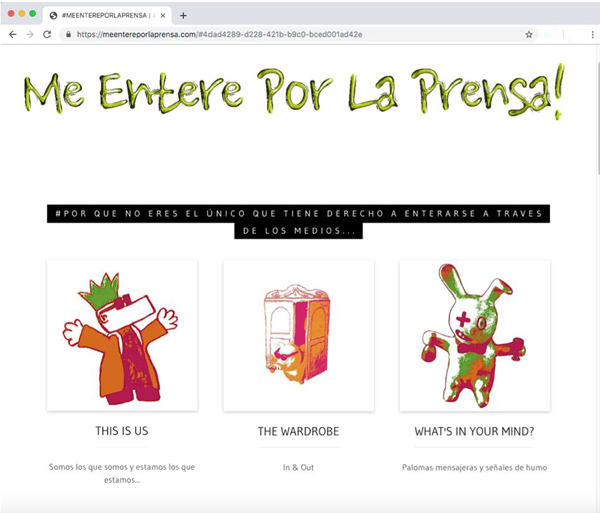Click the globe favicon on the tab
This screenshot has width=600, height=513.
pos(54,16)
